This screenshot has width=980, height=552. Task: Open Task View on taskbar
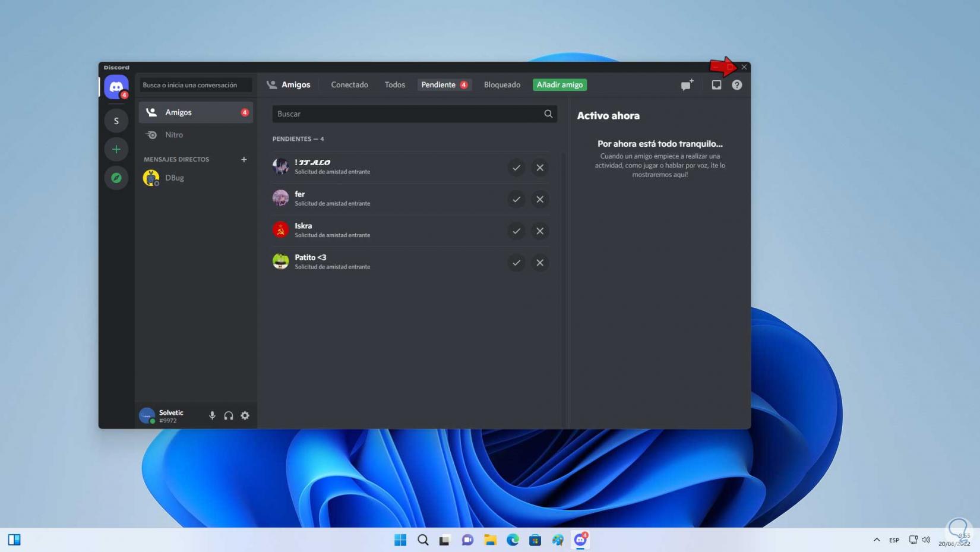[x=445, y=540]
